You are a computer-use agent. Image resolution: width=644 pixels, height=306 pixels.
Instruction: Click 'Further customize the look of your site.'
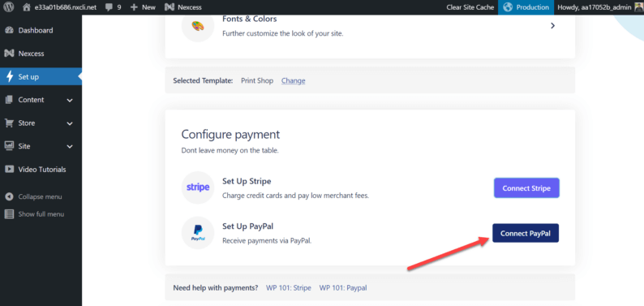click(282, 33)
